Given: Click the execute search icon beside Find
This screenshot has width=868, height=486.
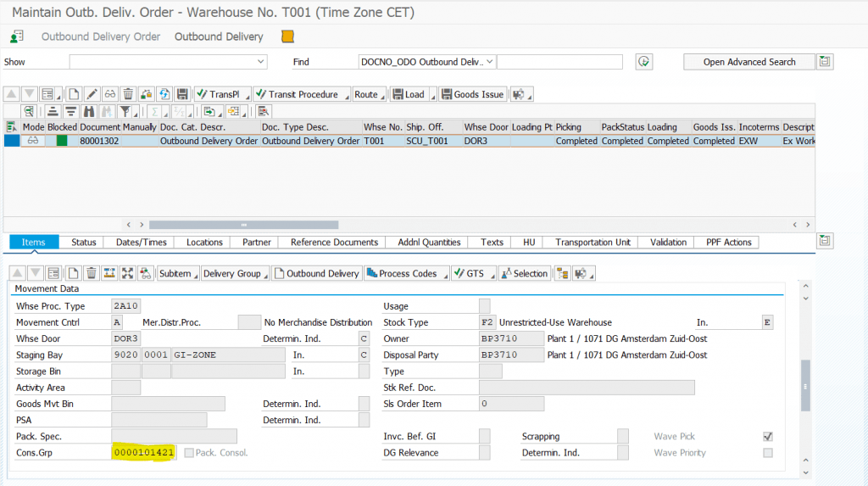Looking at the screenshot, I should click(643, 62).
